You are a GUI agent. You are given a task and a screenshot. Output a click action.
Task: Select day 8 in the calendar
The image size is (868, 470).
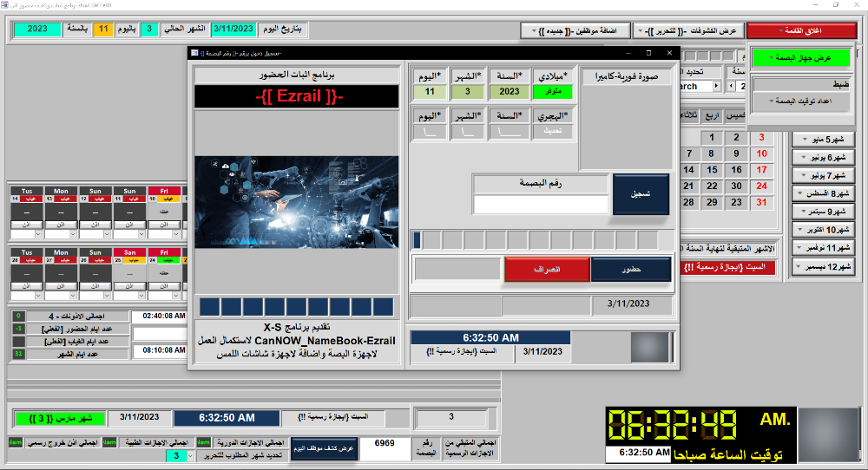[x=712, y=153]
